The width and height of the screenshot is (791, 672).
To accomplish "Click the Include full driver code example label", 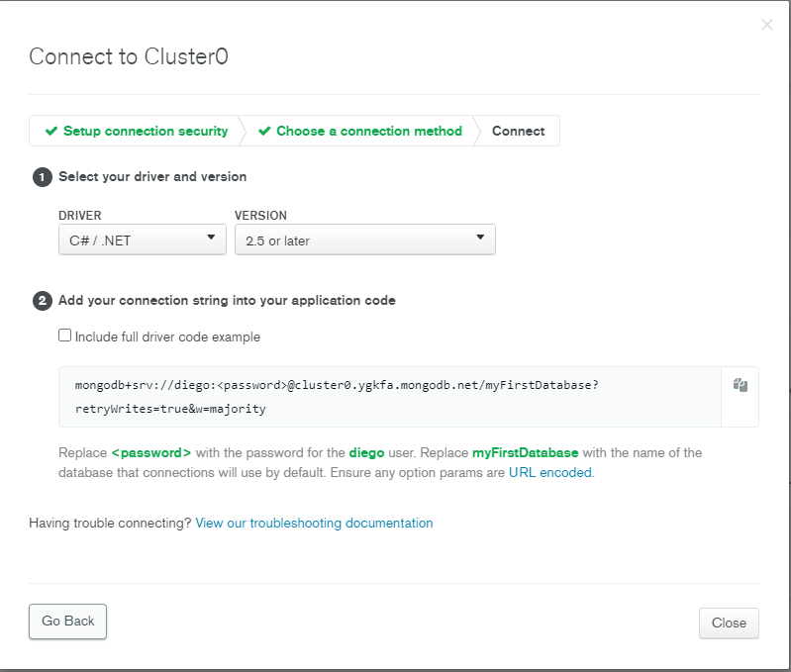I will [x=167, y=336].
